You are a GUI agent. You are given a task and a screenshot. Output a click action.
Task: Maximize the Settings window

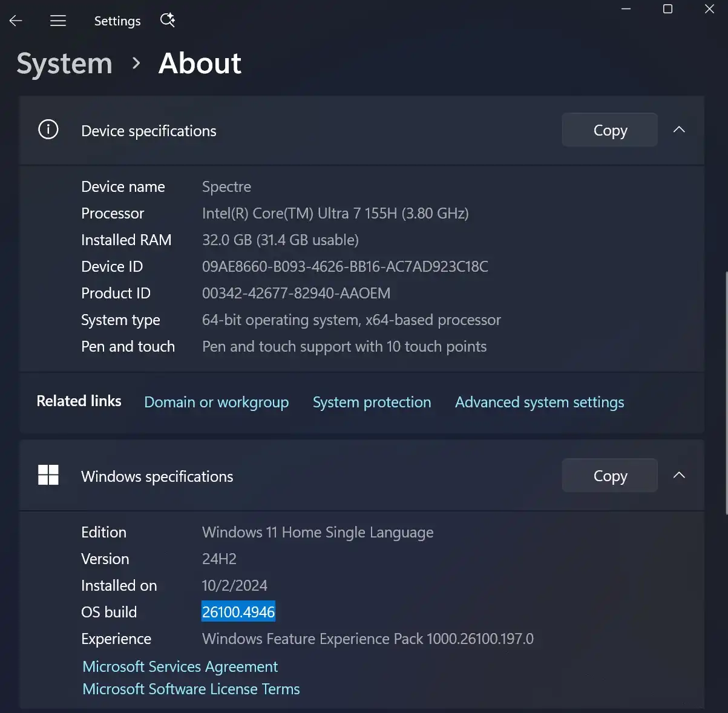[x=667, y=9]
